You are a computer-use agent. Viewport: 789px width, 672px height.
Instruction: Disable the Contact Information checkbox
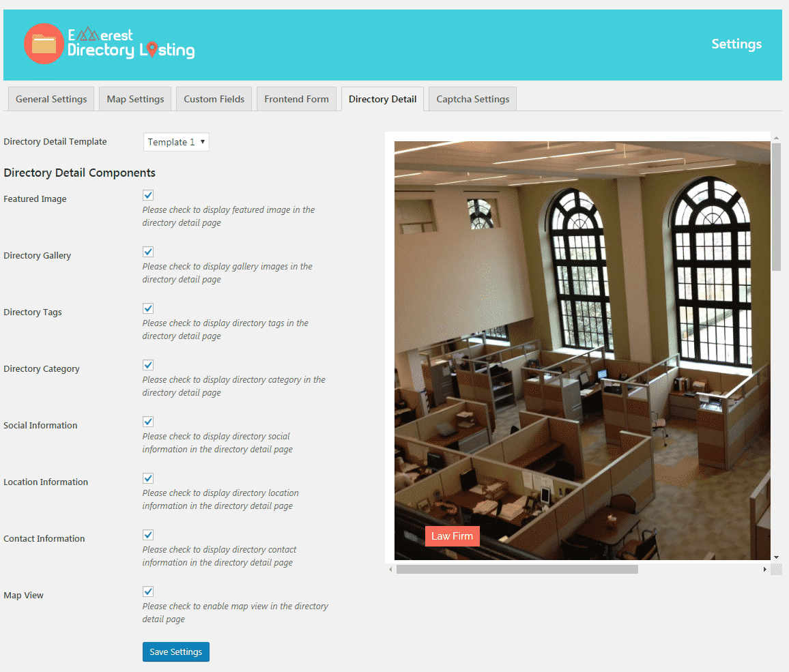[148, 535]
